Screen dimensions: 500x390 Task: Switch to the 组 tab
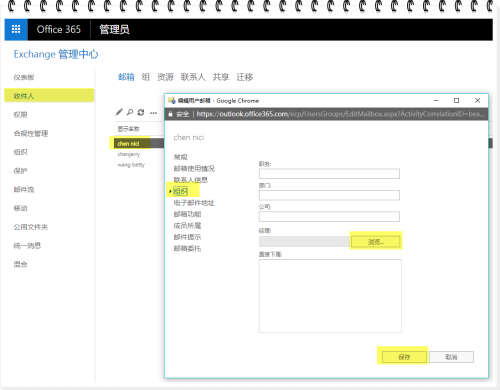[146, 77]
